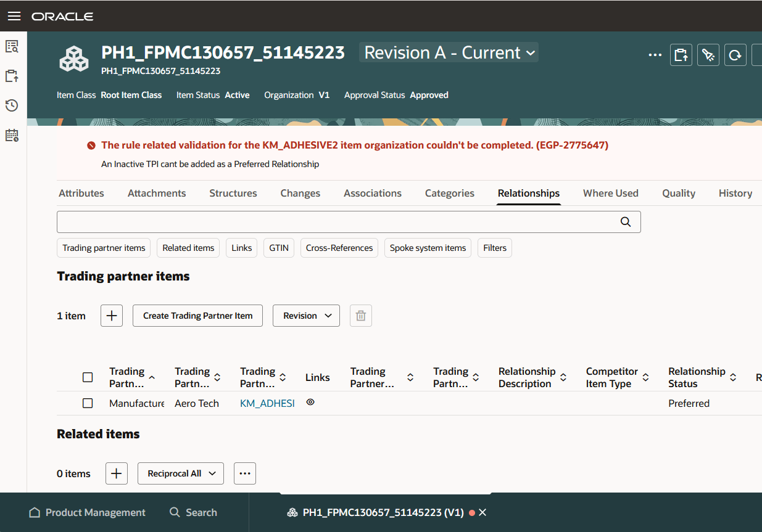Open the clipboard upload sidebar icon
The width and height of the screenshot is (762, 532).
click(x=12, y=76)
